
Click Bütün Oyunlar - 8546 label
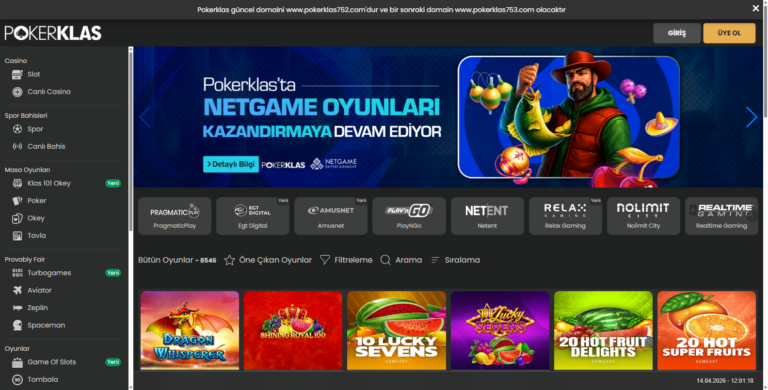[x=177, y=260]
